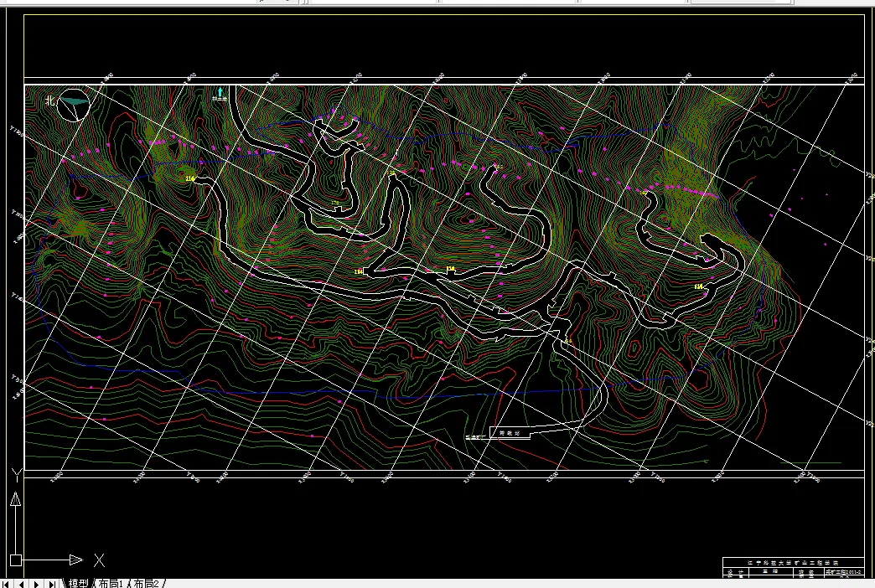Click the previous layout tab arrow
This screenshot has height=588, width=875.
click(21, 584)
